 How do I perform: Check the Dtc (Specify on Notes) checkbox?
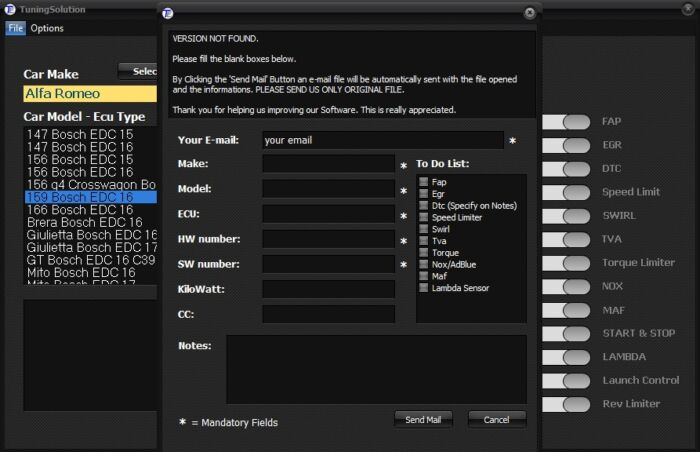coord(424,205)
